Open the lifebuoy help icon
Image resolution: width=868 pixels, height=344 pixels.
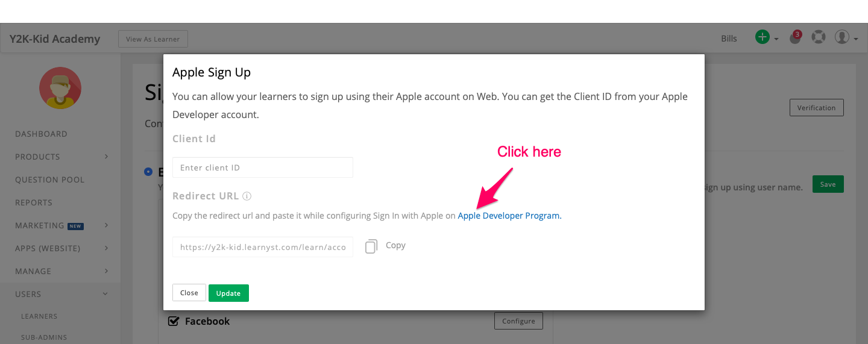point(818,37)
